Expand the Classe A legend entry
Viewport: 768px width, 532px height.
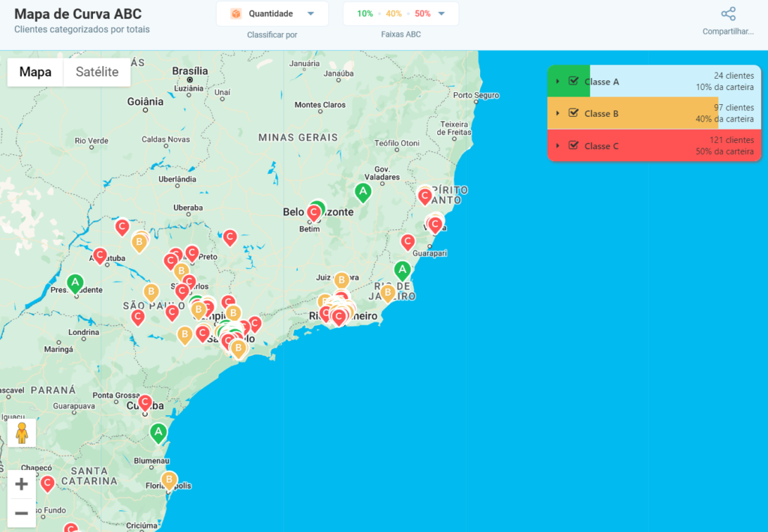559,82
